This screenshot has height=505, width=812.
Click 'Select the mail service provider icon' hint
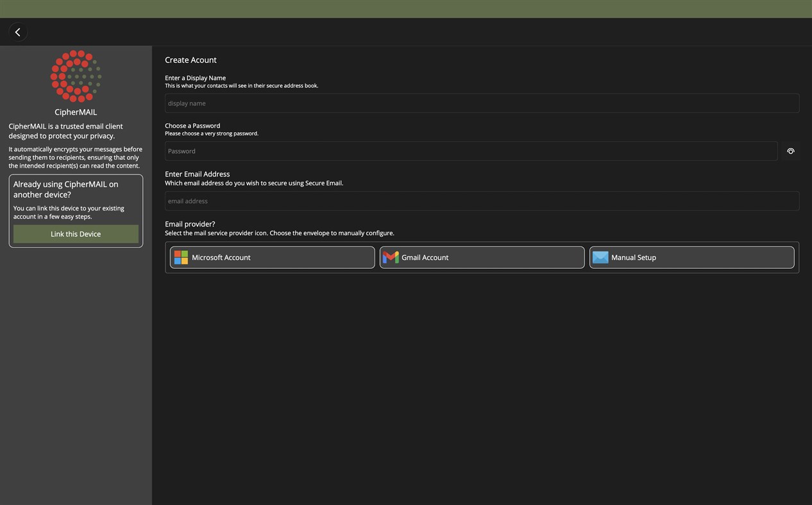(280, 233)
